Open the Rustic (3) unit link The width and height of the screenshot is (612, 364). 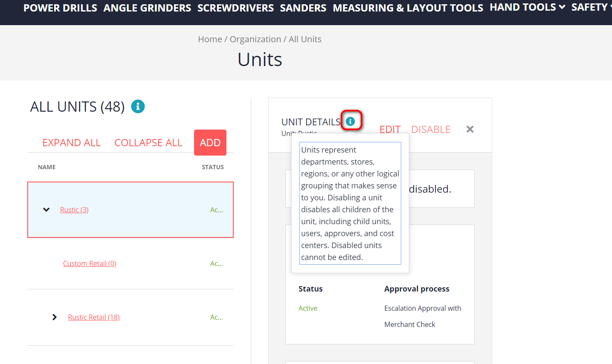pos(74,210)
